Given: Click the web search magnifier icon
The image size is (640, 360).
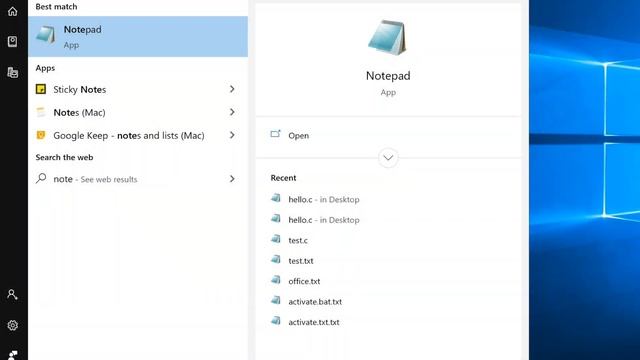Looking at the screenshot, I should pos(41,178).
